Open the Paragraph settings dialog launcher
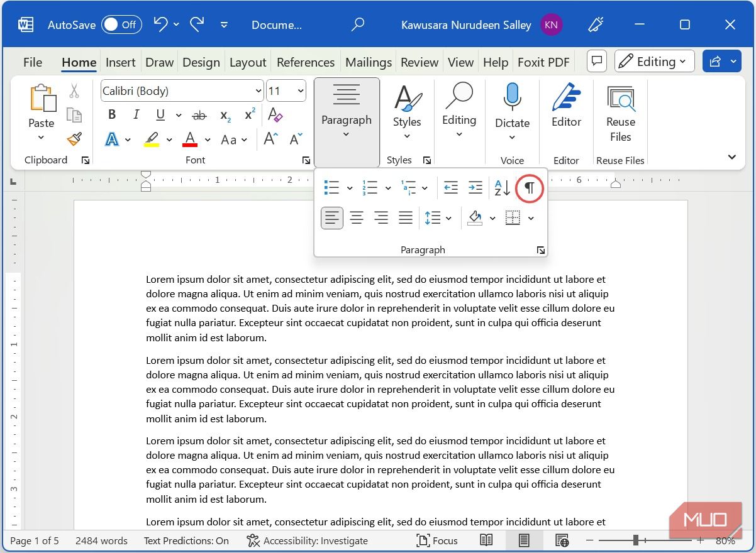The height and width of the screenshot is (553, 756). tap(541, 250)
